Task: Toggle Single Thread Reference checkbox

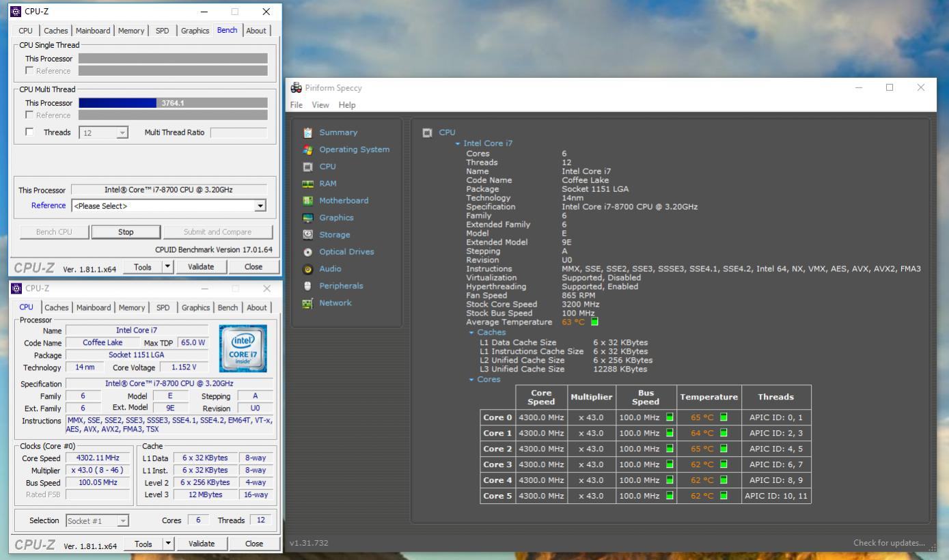Action: point(29,70)
